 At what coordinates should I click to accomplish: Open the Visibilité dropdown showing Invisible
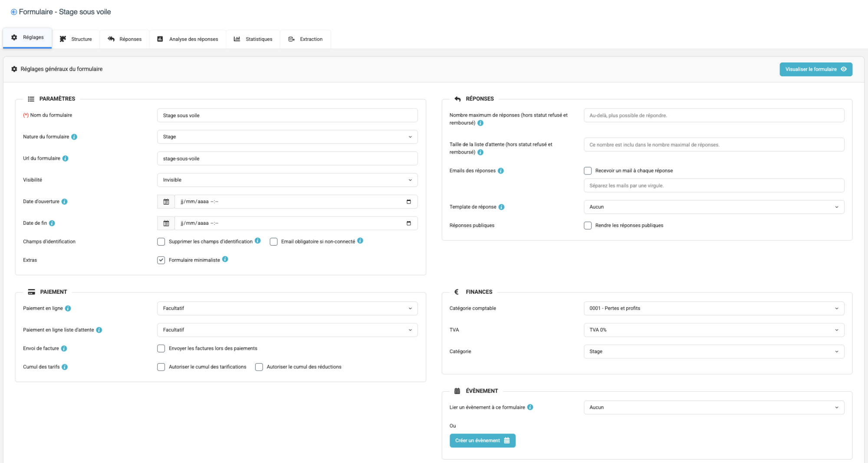coord(287,180)
